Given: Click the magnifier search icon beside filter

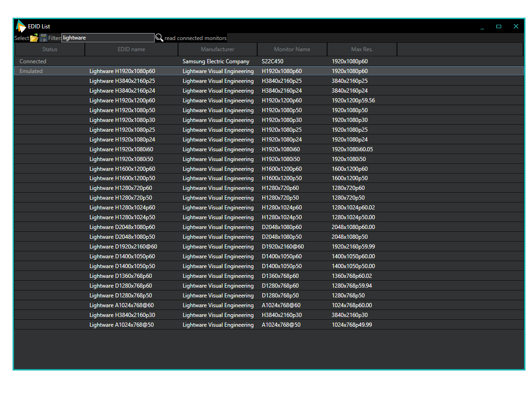Looking at the screenshot, I should click(159, 38).
